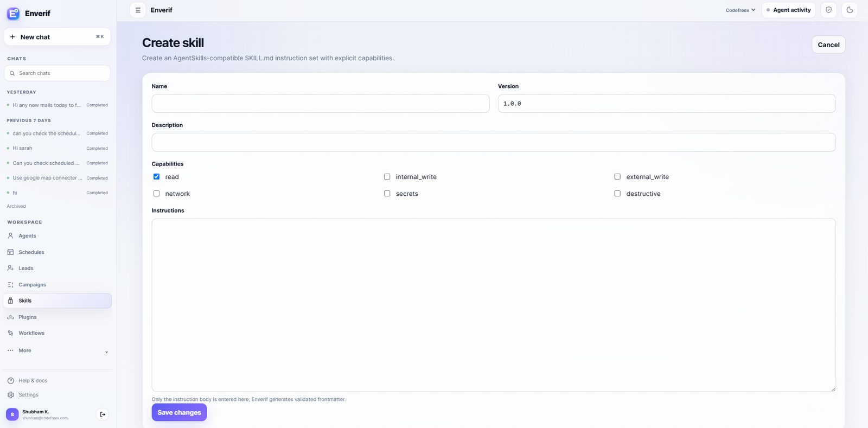The height and width of the screenshot is (428, 868).
Task: Click the logout icon beside Shubham K.
Action: click(x=103, y=414)
